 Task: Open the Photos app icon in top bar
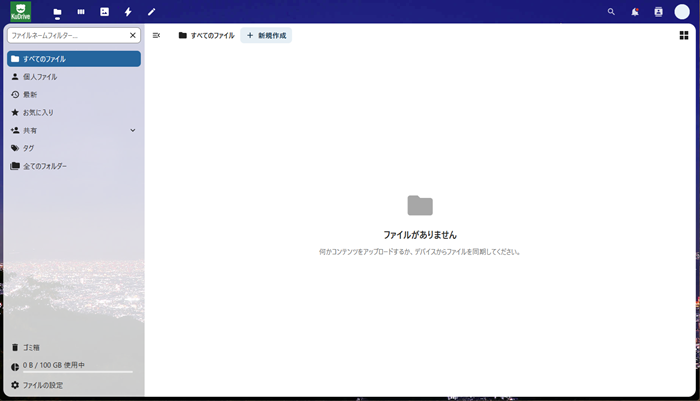pos(104,12)
